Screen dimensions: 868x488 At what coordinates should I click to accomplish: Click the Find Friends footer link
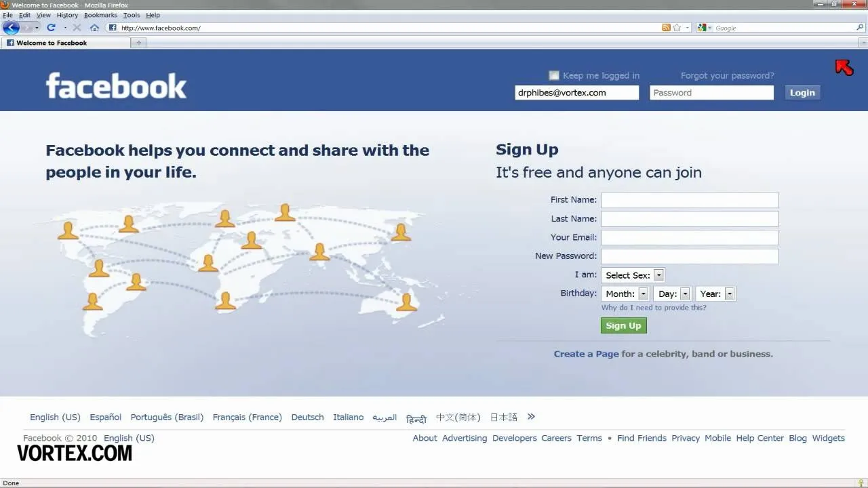click(x=642, y=438)
